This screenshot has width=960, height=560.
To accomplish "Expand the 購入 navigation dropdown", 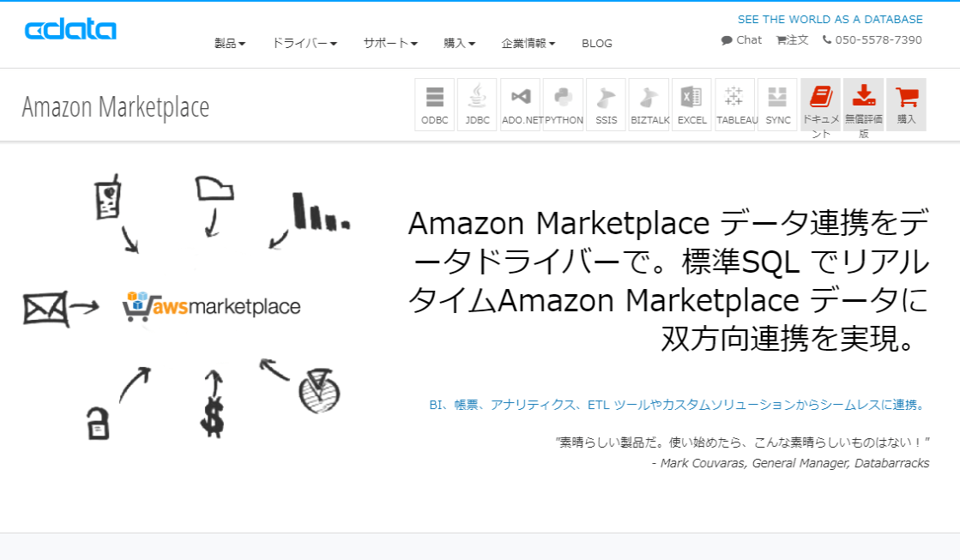I will click(459, 44).
